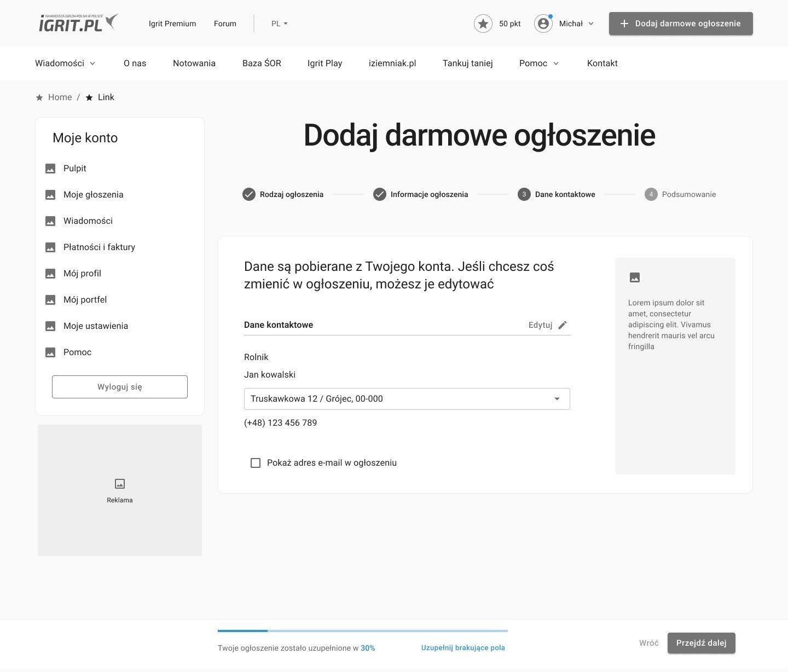Select the Podsumowanie step 4

coord(681,194)
